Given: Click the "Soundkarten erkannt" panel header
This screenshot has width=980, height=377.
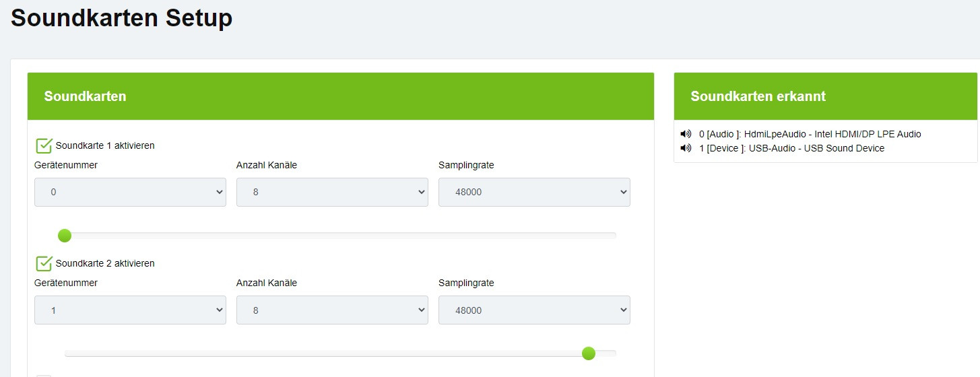Looking at the screenshot, I should click(825, 96).
